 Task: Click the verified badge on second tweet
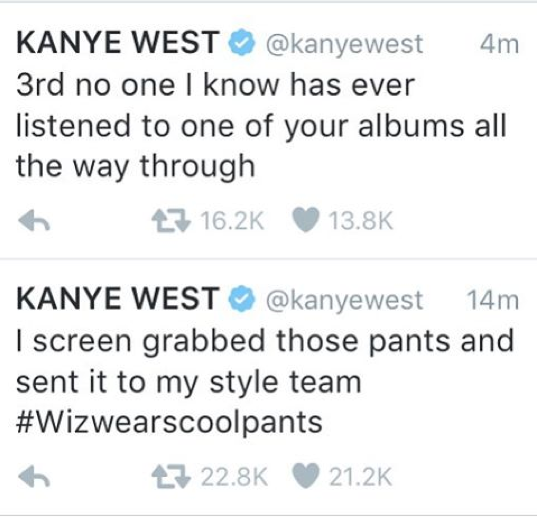242,299
